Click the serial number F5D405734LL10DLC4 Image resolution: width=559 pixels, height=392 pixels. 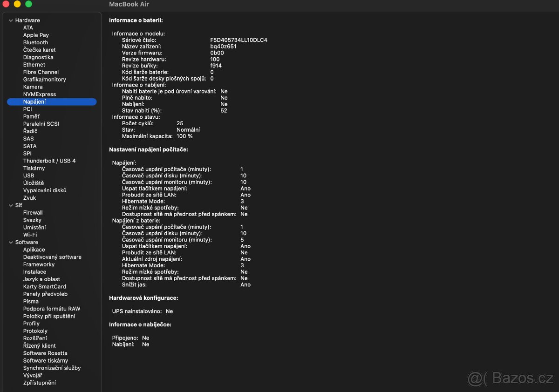(x=239, y=40)
